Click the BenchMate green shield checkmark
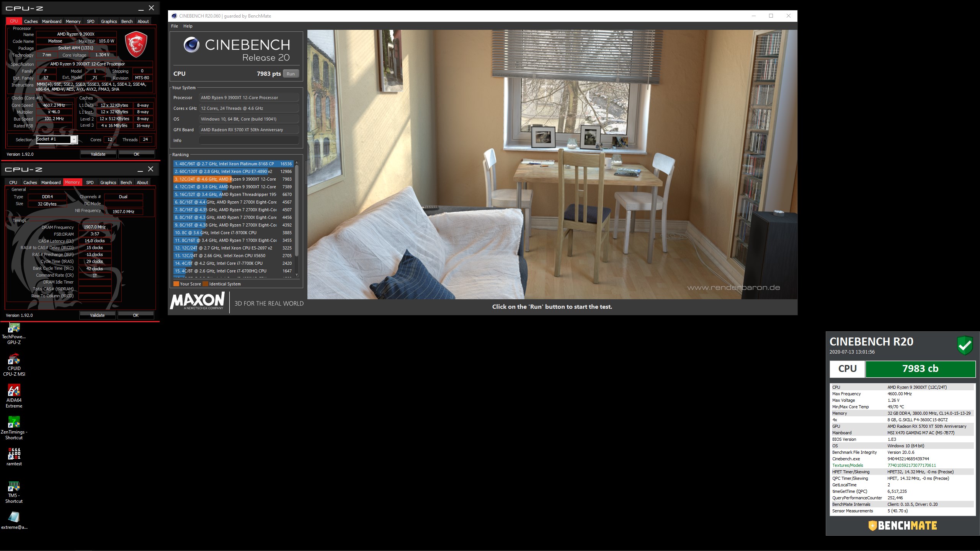 (x=965, y=346)
